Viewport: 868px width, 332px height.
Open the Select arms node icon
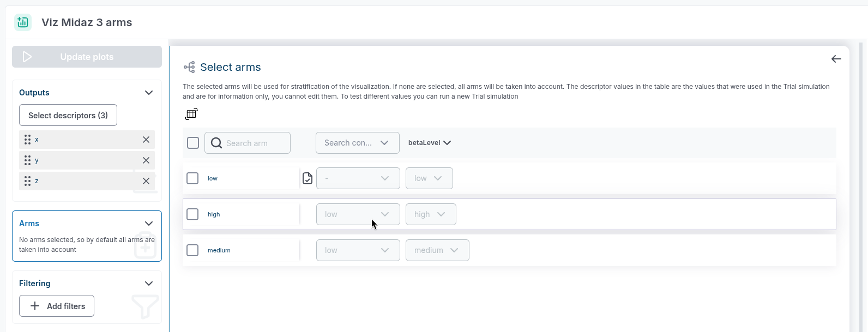(189, 67)
